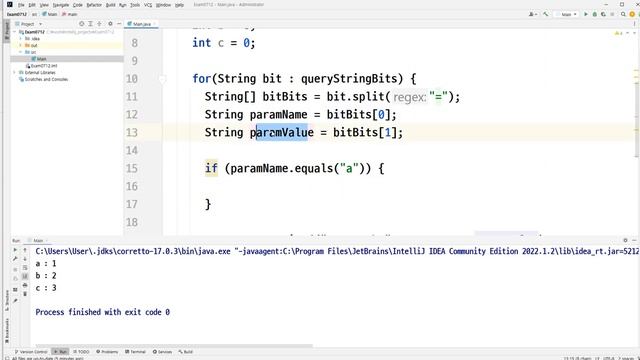
Task: Open the File menu
Action: coord(21,5)
